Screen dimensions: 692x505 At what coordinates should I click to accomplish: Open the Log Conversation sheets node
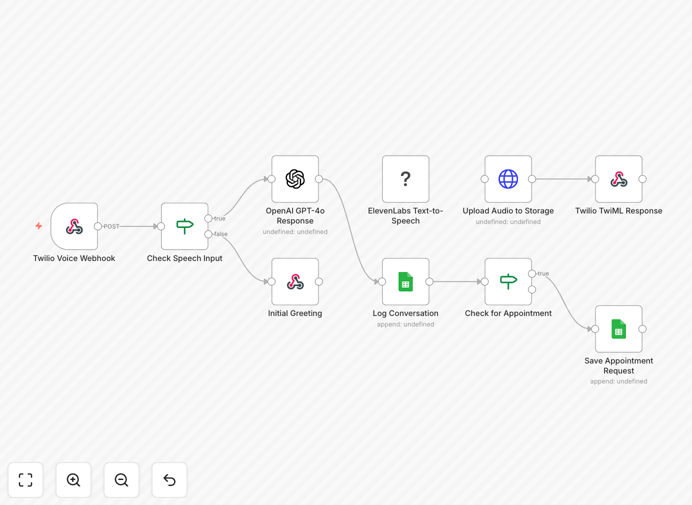406,282
